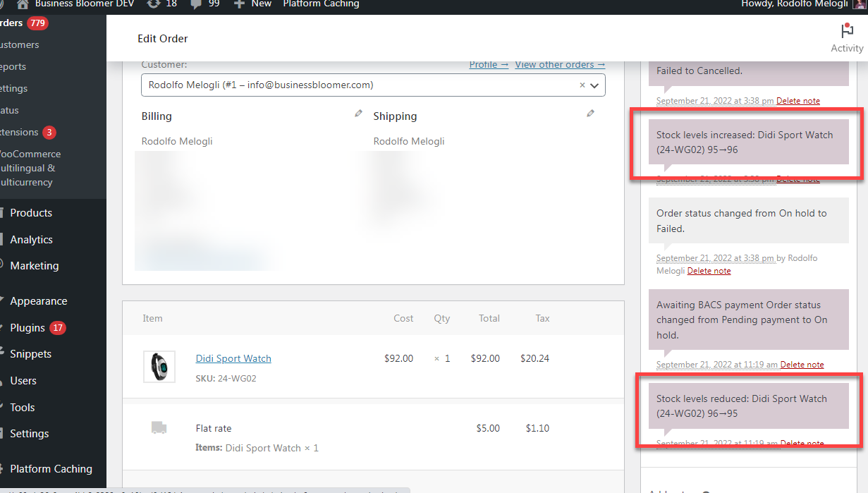Screen dimensions: 868x493
Task: Open updates icon showing 18
Action: point(153,4)
